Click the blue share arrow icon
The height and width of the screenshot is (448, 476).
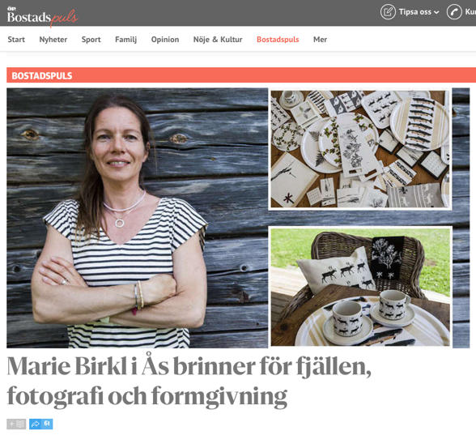coord(36,424)
